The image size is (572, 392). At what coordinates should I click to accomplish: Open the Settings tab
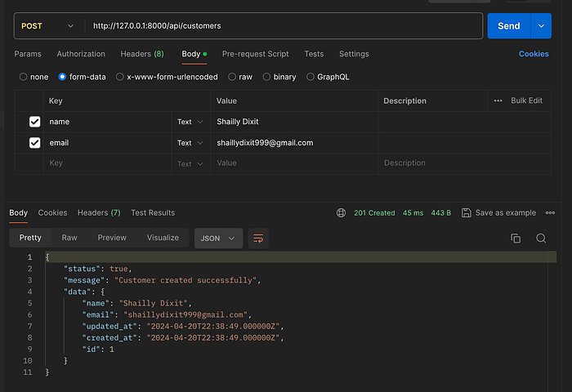(x=354, y=54)
